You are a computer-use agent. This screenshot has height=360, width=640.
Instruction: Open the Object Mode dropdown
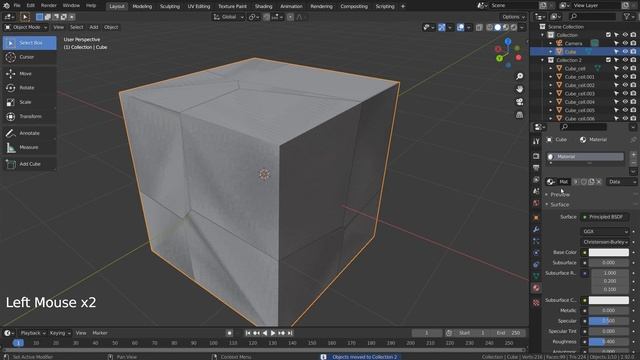26,27
